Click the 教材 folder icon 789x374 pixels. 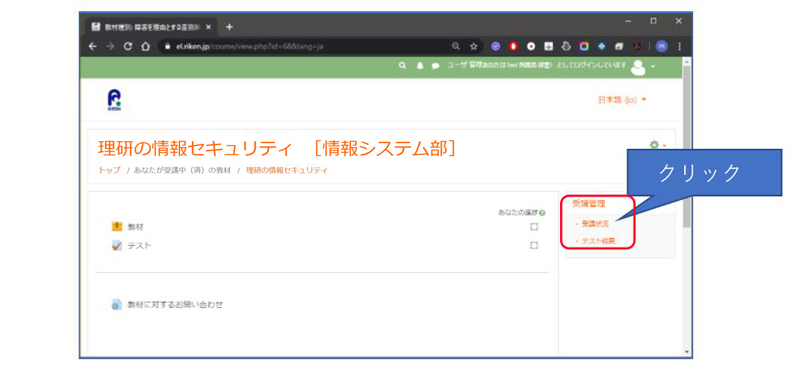117,227
